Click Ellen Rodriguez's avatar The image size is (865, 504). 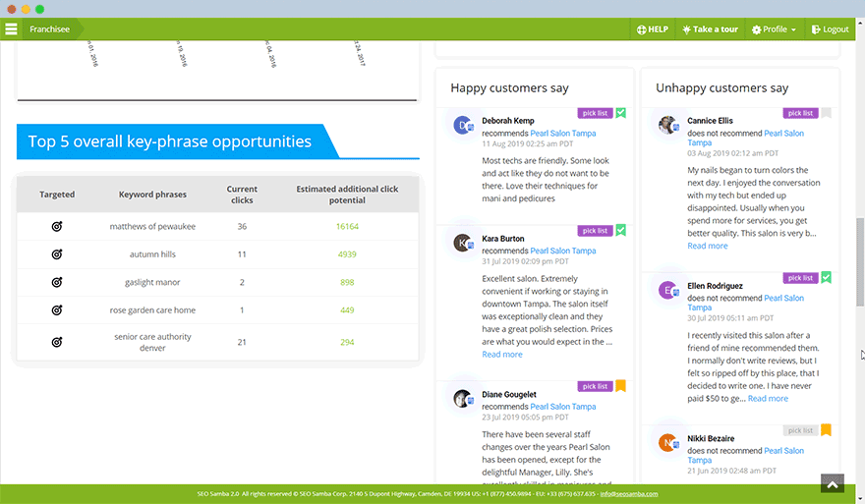pos(668,290)
